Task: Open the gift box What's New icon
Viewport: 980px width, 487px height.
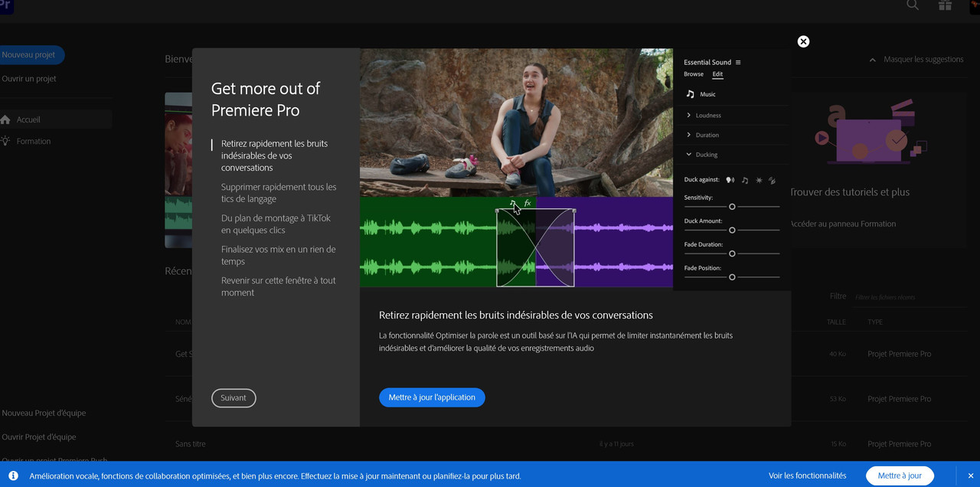Action: [x=945, y=5]
